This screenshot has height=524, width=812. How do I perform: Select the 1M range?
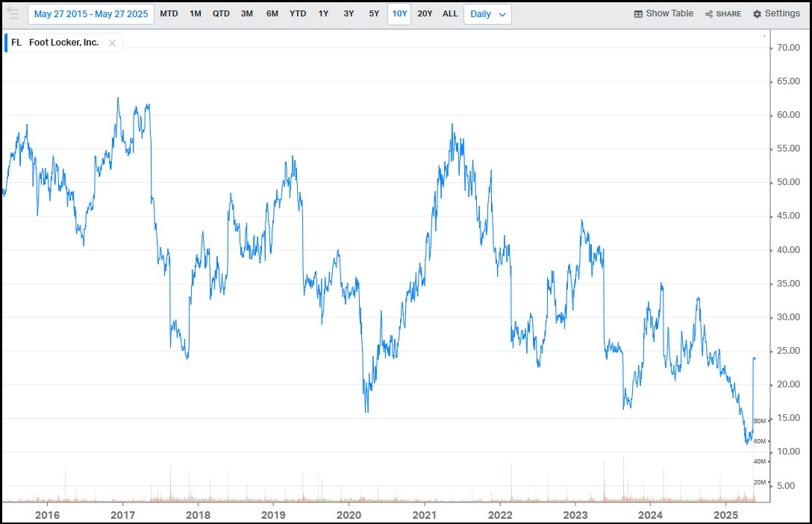[196, 13]
